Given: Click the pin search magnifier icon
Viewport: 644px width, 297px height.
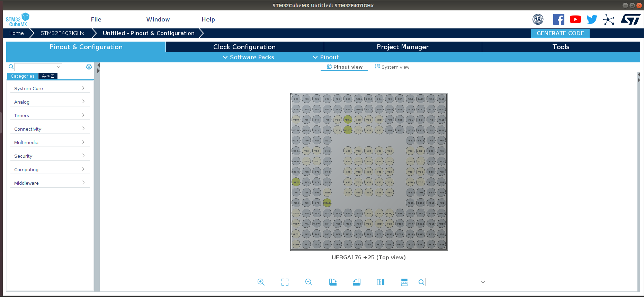Looking at the screenshot, I should 421,282.
